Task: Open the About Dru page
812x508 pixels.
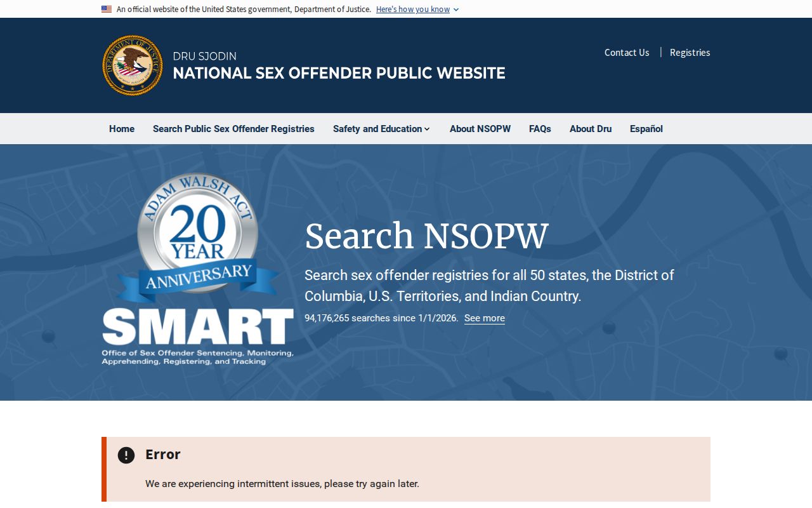Action: 591,129
